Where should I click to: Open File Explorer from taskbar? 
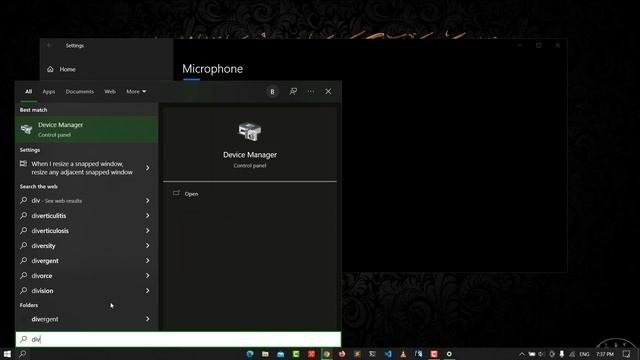265,354
